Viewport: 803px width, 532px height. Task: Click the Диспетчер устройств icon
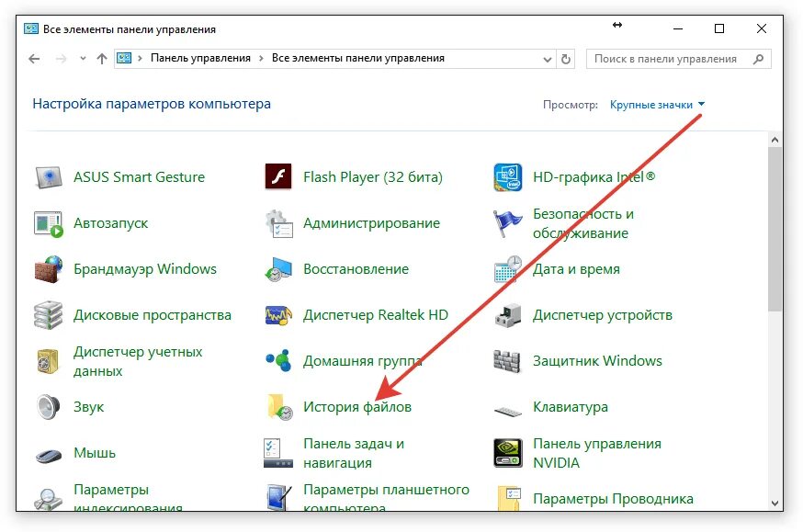(x=507, y=315)
